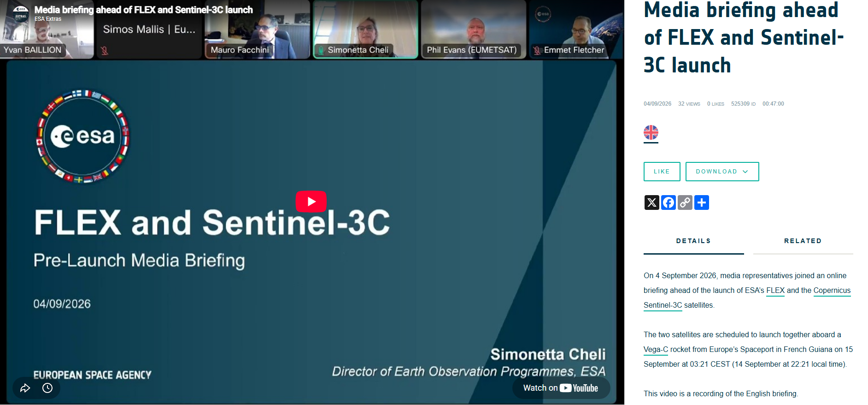This screenshot has height=405, width=868.
Task: Expand the Download dropdown
Action: click(x=722, y=172)
